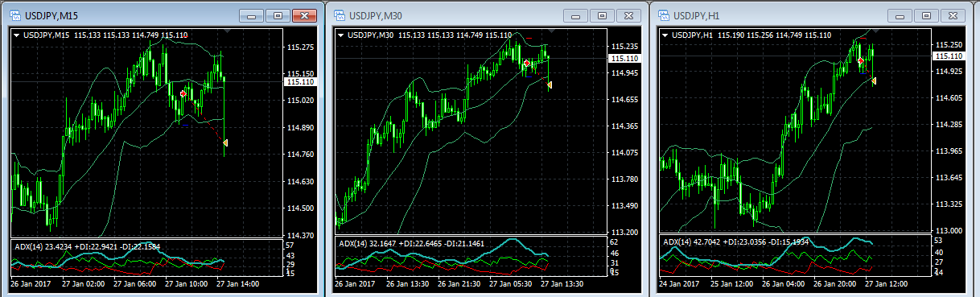
Task: Click the orange trade exit arrow on M30 chart
Action: click(x=550, y=85)
